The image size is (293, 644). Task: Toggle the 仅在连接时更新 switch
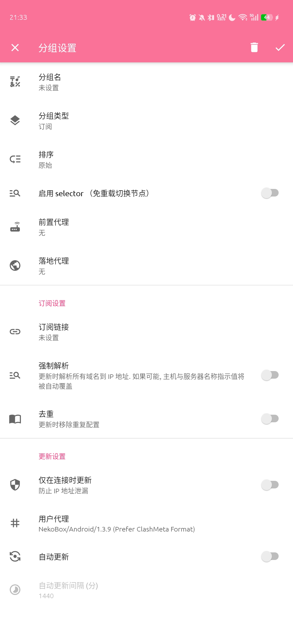270,485
